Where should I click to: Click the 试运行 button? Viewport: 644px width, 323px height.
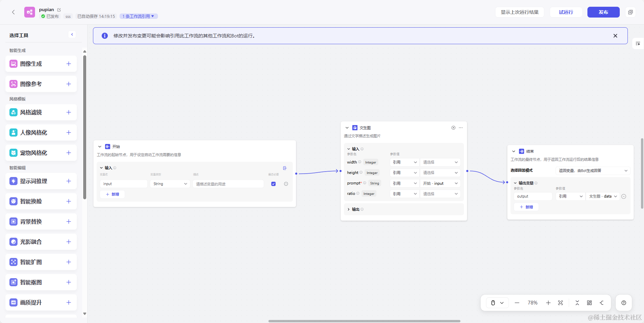pyautogui.click(x=566, y=12)
